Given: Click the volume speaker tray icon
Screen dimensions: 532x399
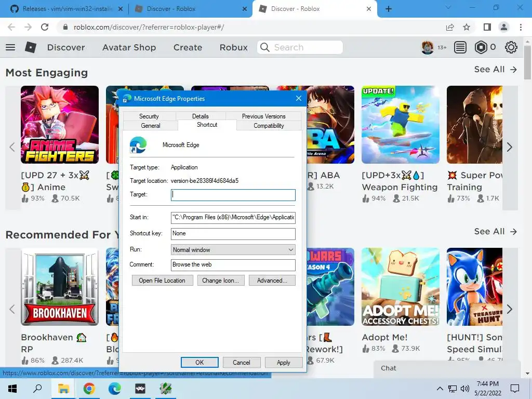Looking at the screenshot, I should point(465,389).
